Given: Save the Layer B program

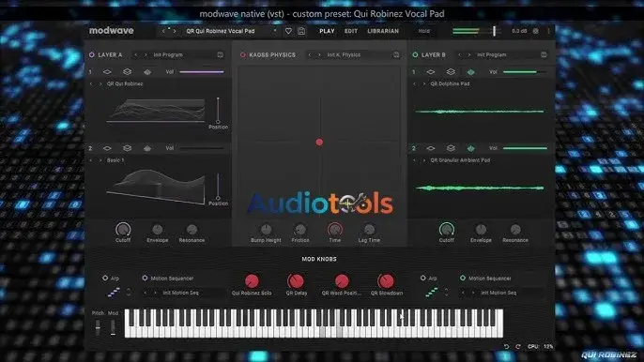Looking at the screenshot, I should point(544,54).
